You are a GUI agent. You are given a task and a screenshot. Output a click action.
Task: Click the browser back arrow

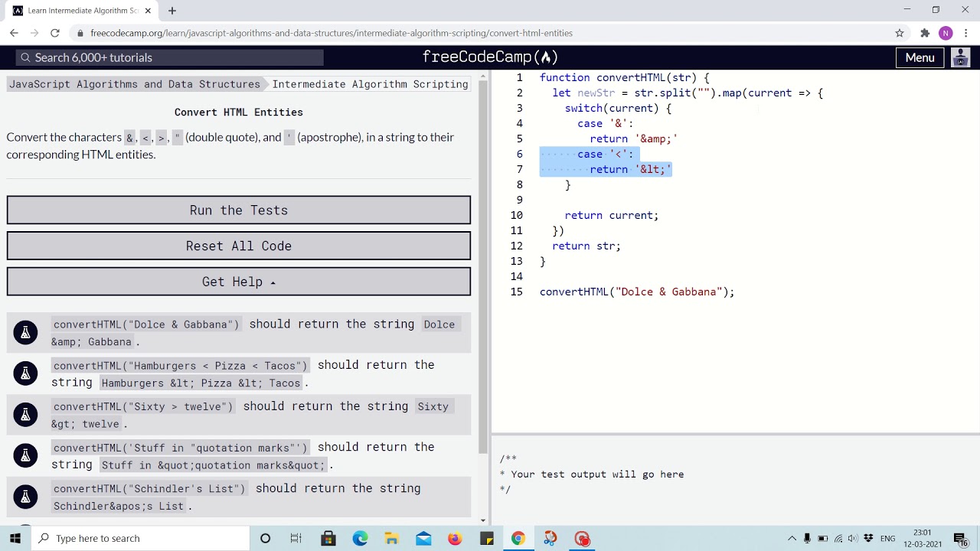pyautogui.click(x=14, y=33)
